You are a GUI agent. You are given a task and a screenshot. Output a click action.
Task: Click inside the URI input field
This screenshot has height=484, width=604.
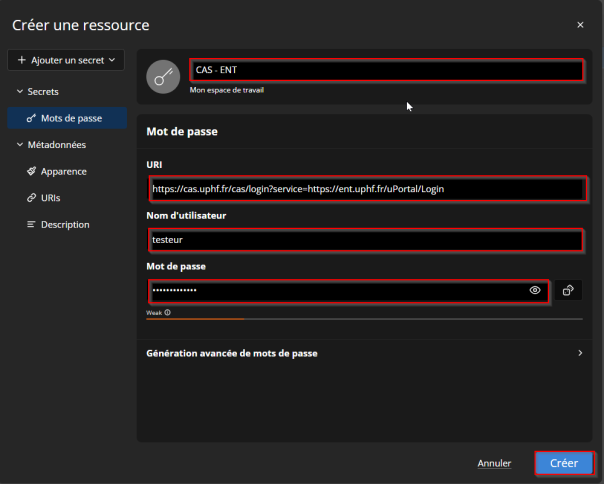[365, 188]
